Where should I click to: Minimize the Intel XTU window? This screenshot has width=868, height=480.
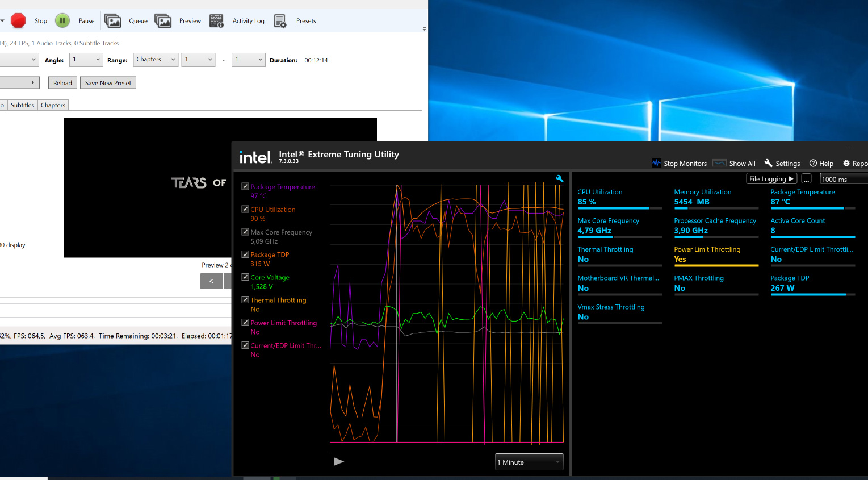(850, 148)
